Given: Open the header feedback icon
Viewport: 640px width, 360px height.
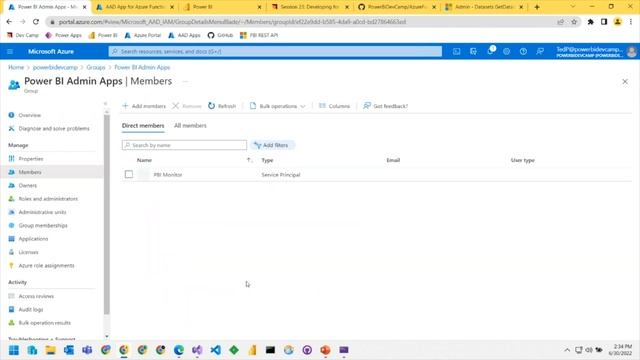Looking at the screenshot, I should coord(540,51).
